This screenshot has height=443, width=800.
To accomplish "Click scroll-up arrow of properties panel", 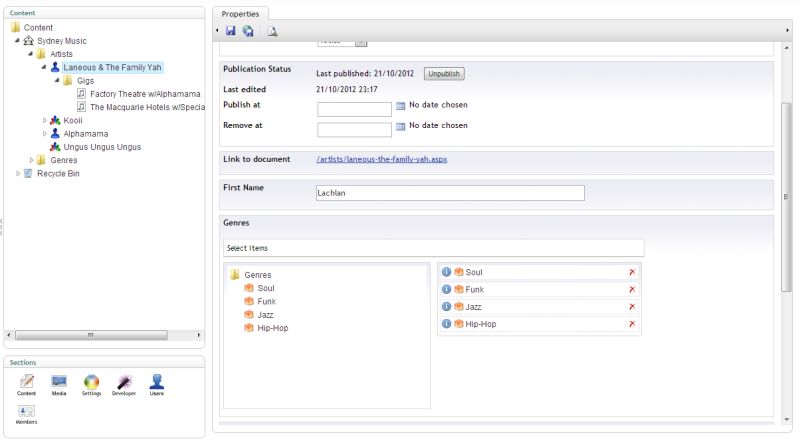I will click(786, 48).
